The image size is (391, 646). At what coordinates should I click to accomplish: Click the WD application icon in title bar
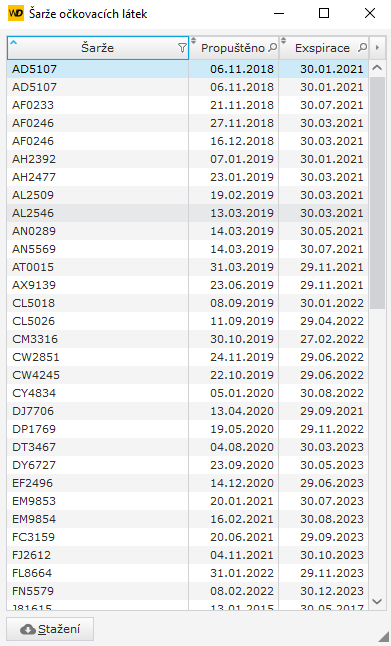click(x=16, y=13)
